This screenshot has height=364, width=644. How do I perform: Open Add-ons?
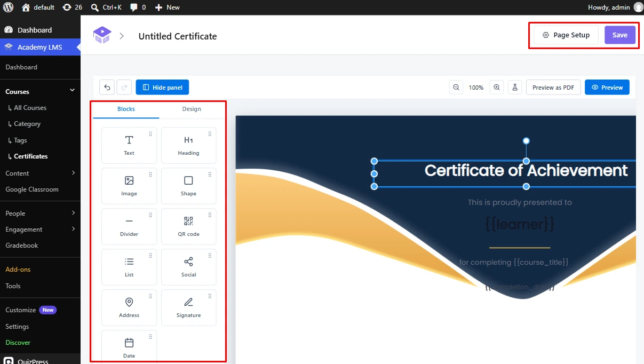tap(18, 270)
